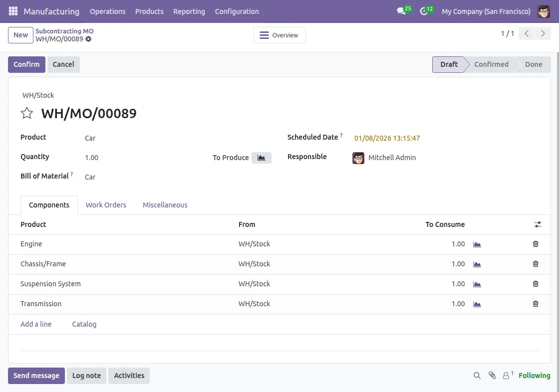Open the chat messages icon
The height and width of the screenshot is (392, 559).
coord(401,11)
